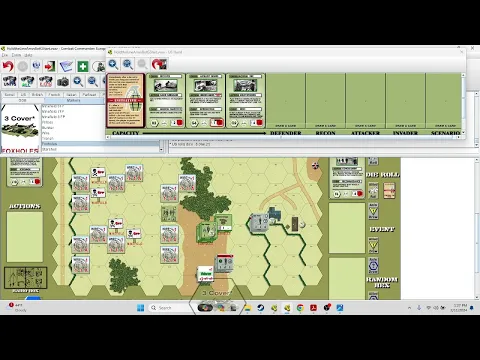Image resolution: width=480 pixels, height=360 pixels.
Task: Click zoom select in US Hand window
Action: tap(128, 64)
